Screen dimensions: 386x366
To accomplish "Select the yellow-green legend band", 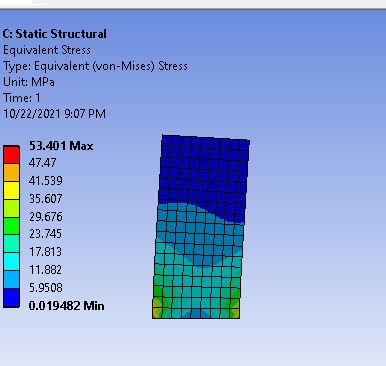I will 11,208.
